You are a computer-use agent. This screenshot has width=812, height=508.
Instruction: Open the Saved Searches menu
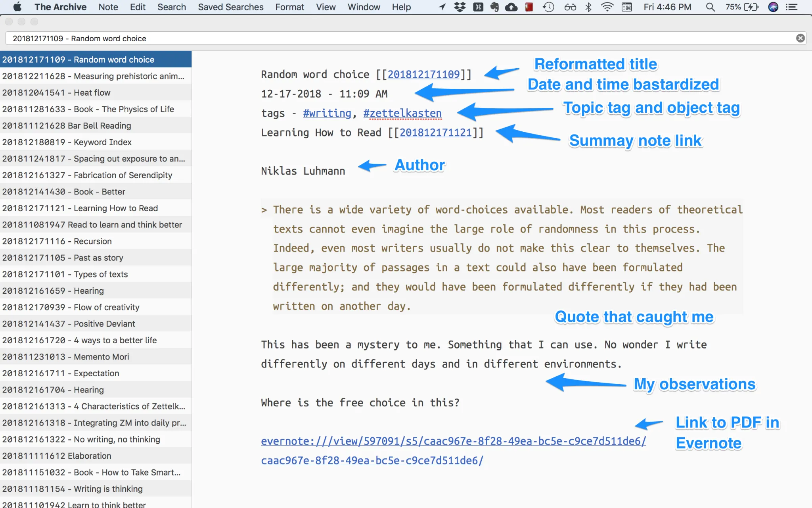[x=230, y=7]
